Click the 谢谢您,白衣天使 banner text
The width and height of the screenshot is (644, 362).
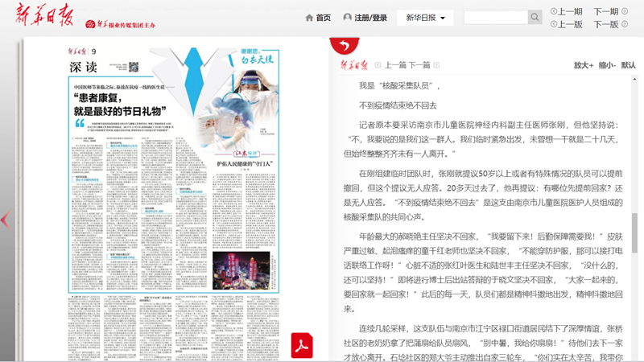pos(257,56)
